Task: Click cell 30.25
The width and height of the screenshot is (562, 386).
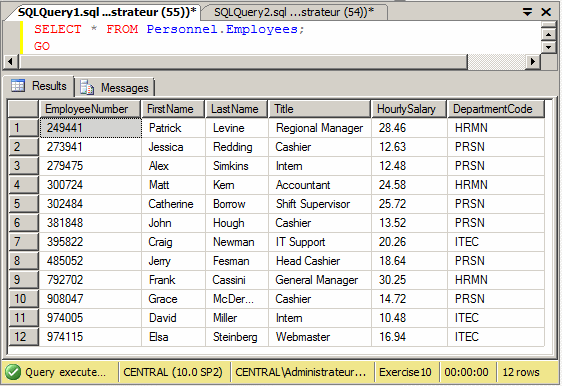Action: [x=409, y=280]
